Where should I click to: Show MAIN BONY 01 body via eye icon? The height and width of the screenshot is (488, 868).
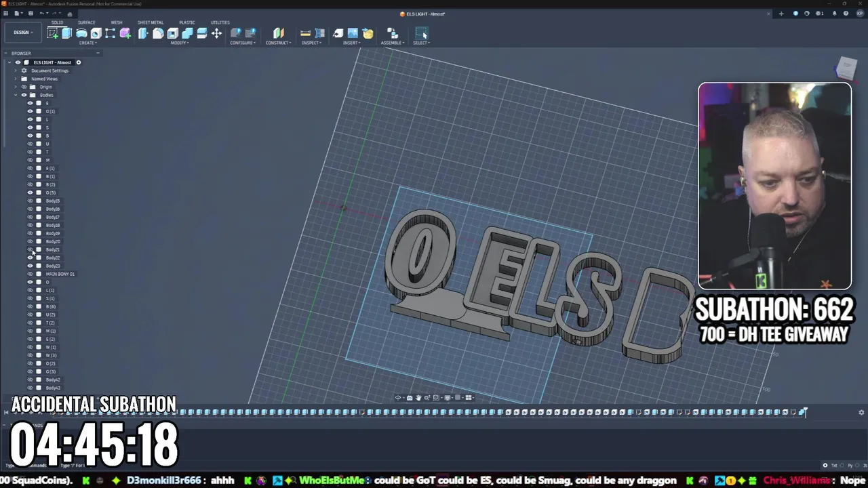pos(30,274)
